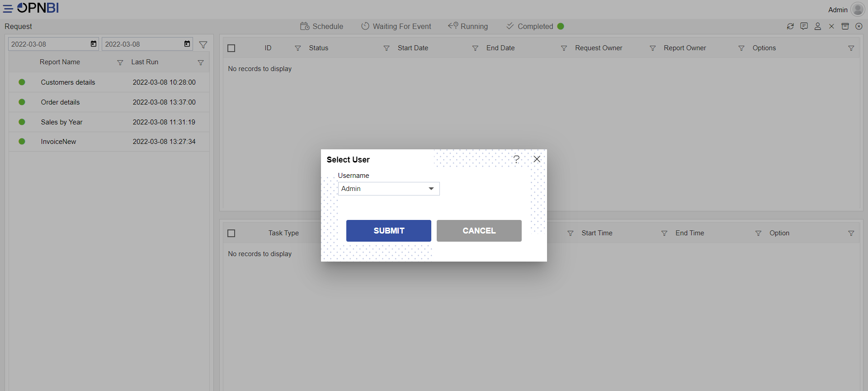868x391 pixels.
Task: Click the End Date column header
Action: pos(500,48)
